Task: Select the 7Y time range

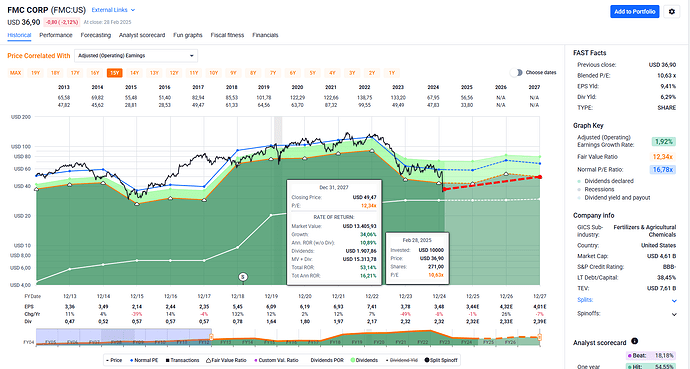Action: point(273,73)
